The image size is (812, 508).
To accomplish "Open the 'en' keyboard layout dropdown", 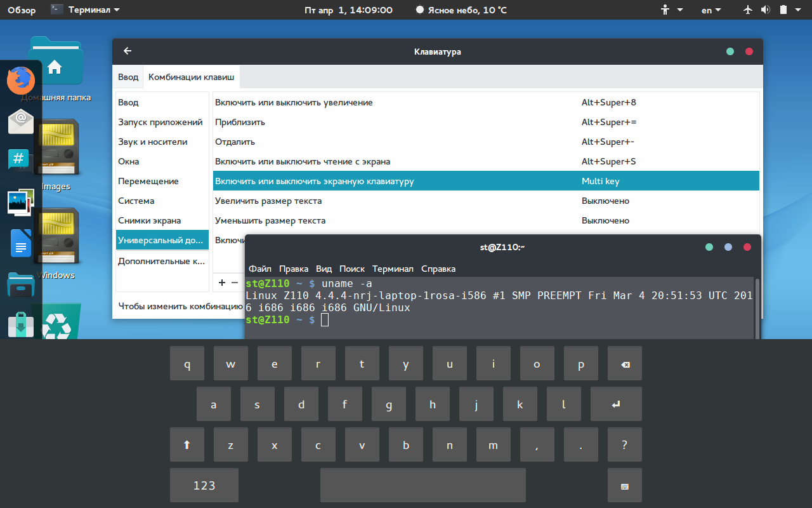I will [711, 10].
